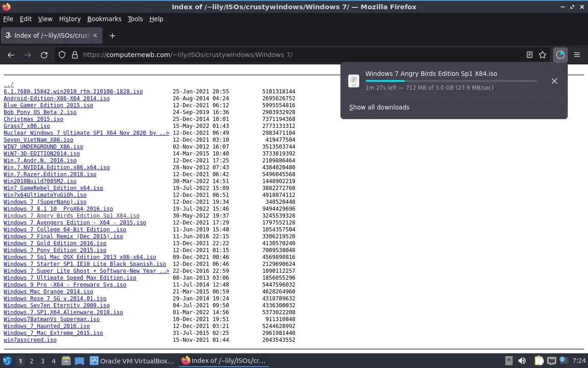The image size is (588, 368).
Task: Open the Bookmarks menu
Action: tap(104, 19)
